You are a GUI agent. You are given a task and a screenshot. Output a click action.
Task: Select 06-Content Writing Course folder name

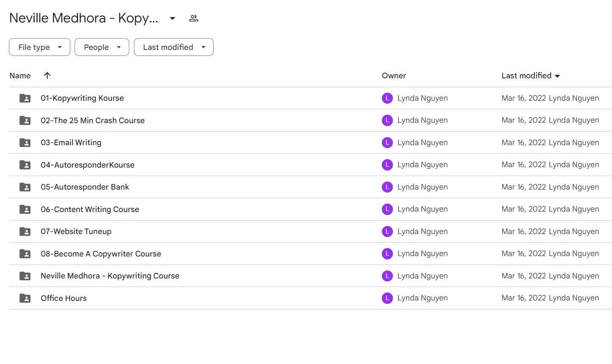90,210
